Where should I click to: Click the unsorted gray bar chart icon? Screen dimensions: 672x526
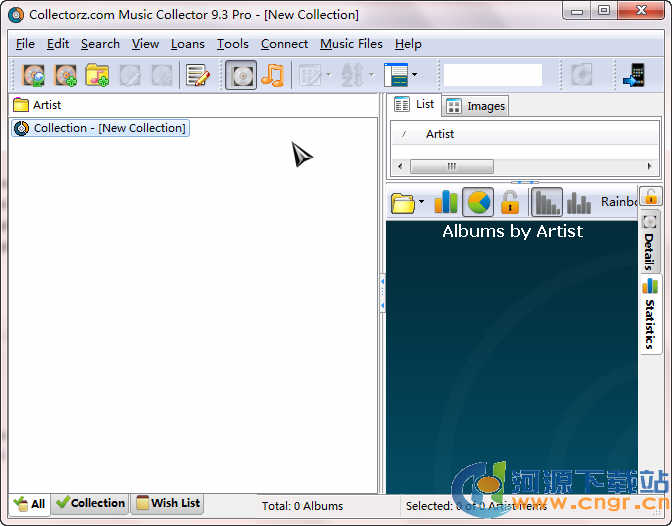(x=579, y=203)
